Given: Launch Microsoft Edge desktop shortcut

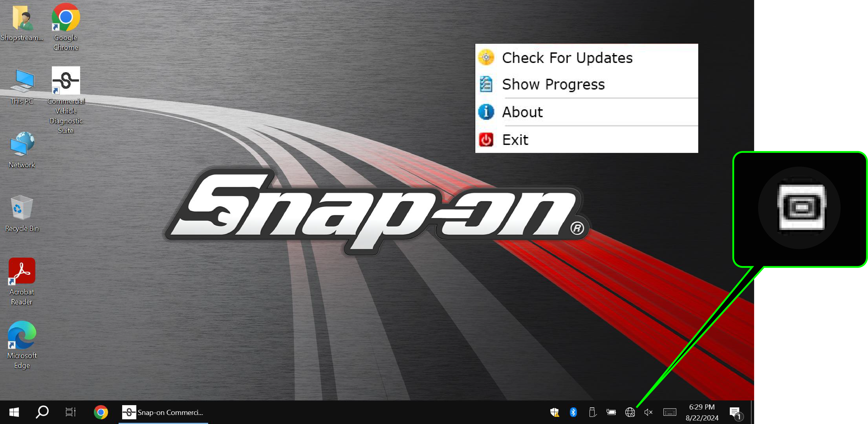Looking at the screenshot, I should (x=21, y=335).
